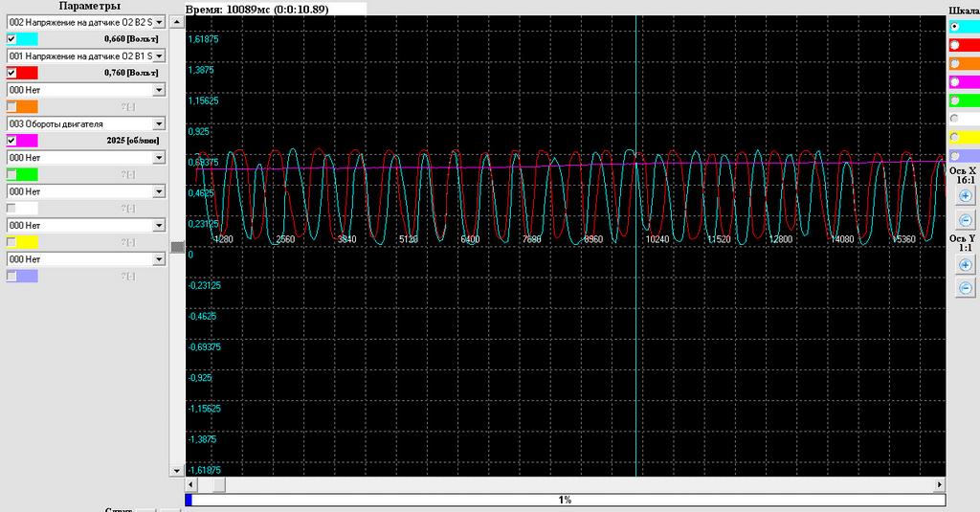Image resolution: width=980 pixels, height=512 pixels.
Task: Open the '000 Нет' dropdown above the orange swatch
Action: coord(159,89)
